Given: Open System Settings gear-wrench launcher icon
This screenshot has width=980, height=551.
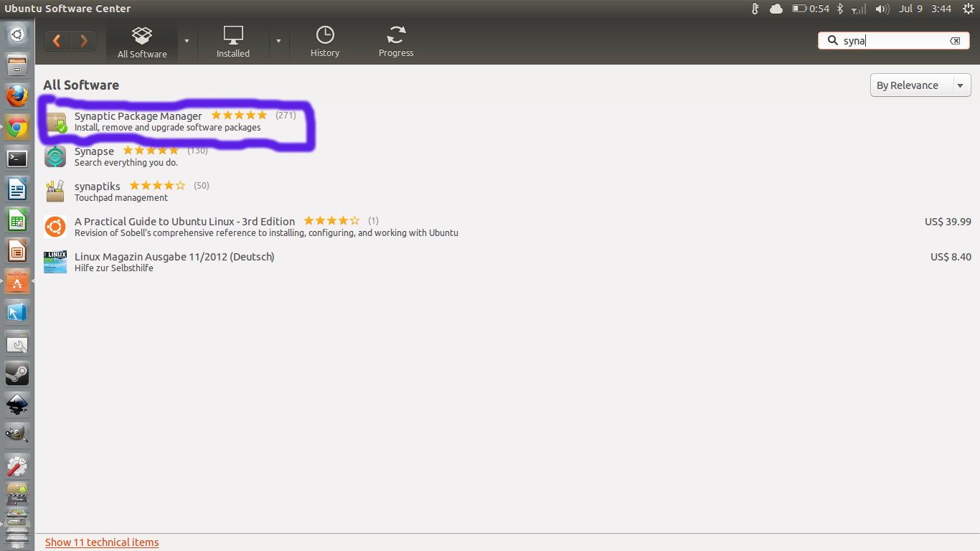Looking at the screenshot, I should pyautogui.click(x=17, y=466).
